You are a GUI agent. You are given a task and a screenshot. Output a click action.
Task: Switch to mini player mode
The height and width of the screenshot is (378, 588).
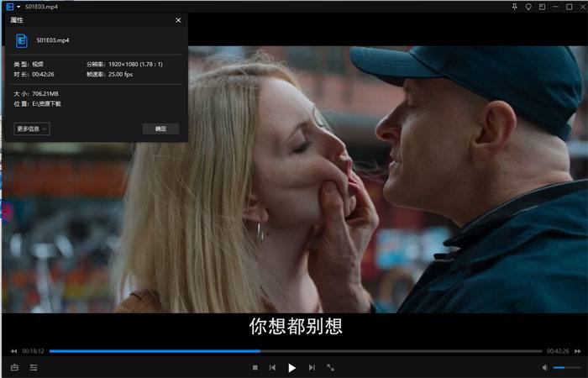tap(542, 7)
